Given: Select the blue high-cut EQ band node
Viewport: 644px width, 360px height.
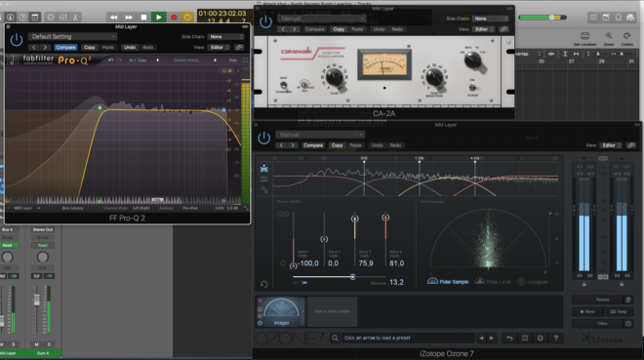Looking at the screenshot, I should click(x=223, y=110).
